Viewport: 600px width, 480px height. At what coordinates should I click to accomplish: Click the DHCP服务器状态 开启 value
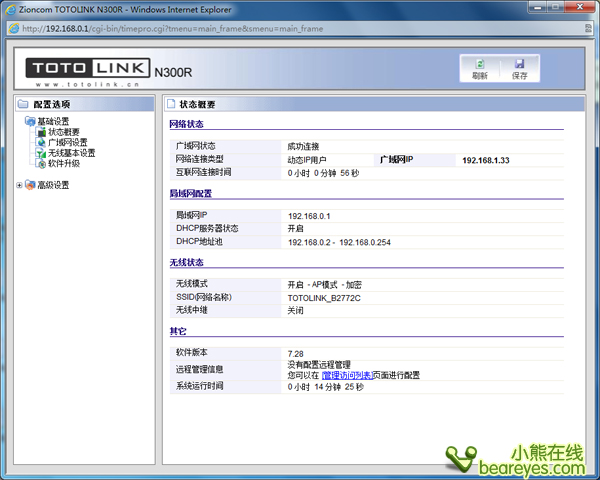click(x=295, y=229)
